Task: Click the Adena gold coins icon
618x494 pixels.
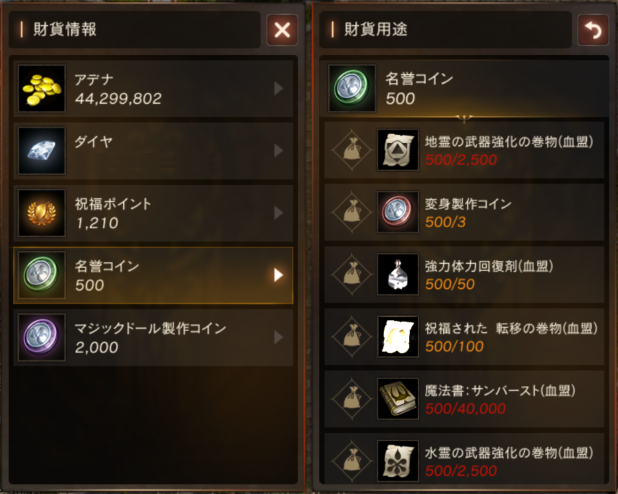Action: click(41, 89)
